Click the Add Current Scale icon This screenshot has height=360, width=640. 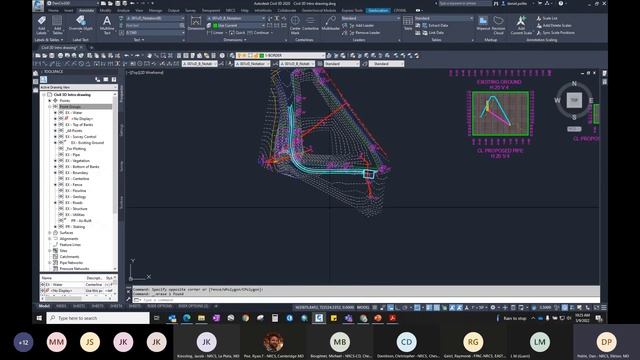(x=521, y=25)
